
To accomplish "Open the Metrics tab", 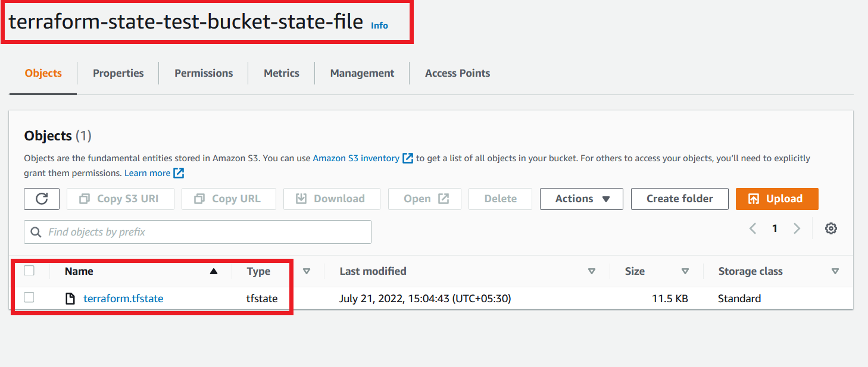I will (x=282, y=73).
